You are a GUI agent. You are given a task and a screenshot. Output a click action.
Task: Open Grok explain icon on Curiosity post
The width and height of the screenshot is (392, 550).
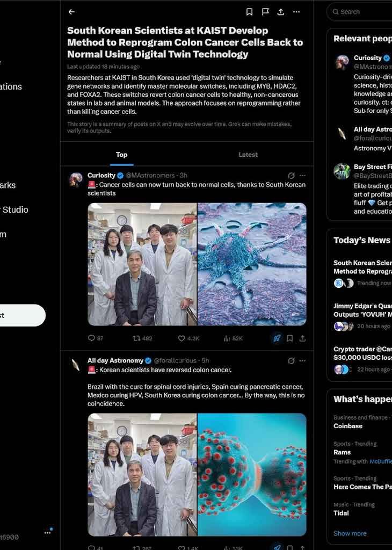tap(291, 176)
